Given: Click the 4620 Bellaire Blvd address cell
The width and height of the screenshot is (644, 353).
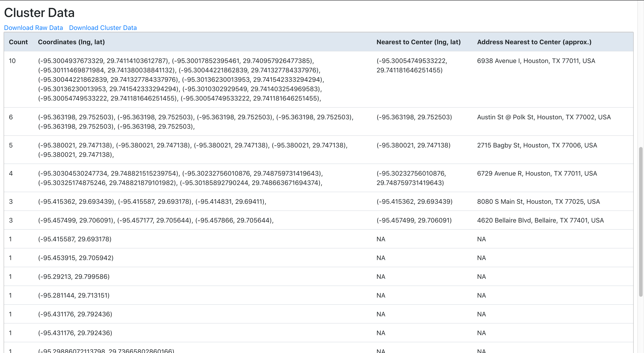Looking at the screenshot, I should (540, 220).
